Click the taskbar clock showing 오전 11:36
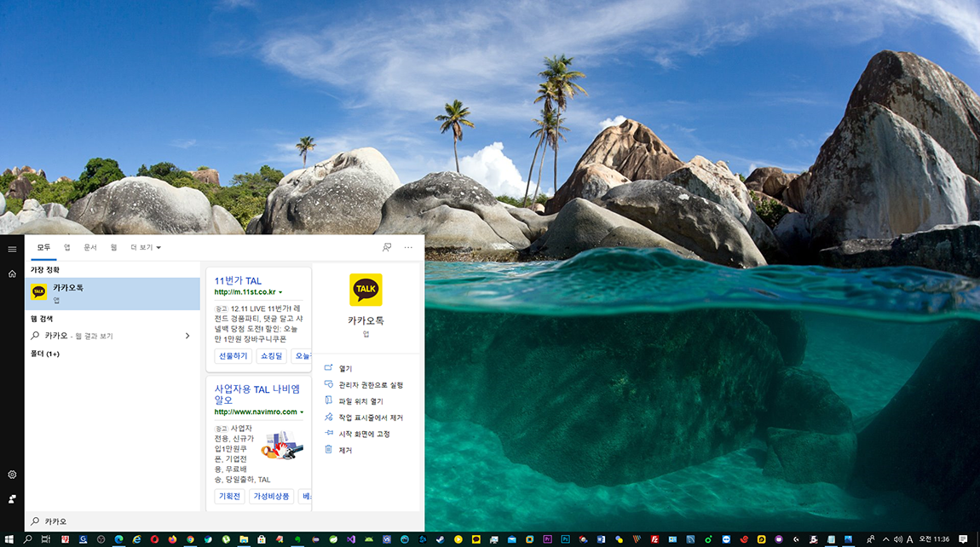 [x=934, y=538]
